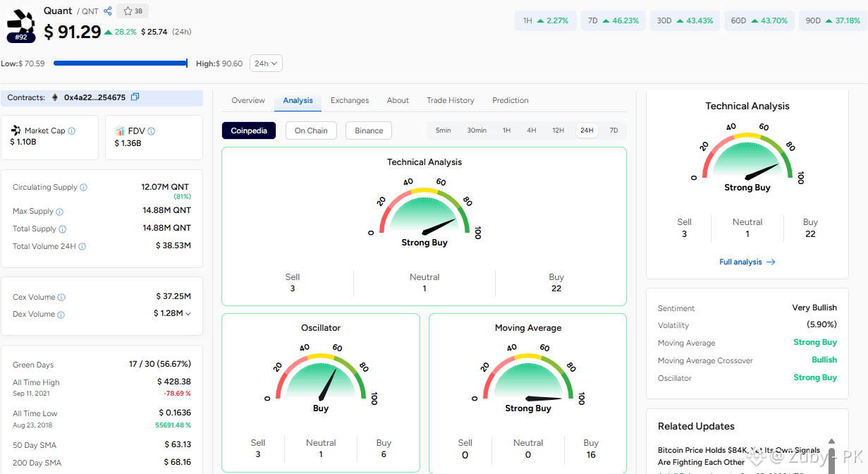Click info icon beside Total Volume 24H
Image resolution: width=868 pixels, height=474 pixels.
click(x=82, y=247)
